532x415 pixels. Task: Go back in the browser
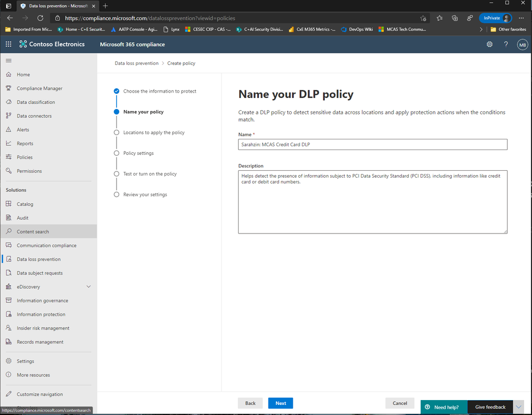(x=10, y=18)
